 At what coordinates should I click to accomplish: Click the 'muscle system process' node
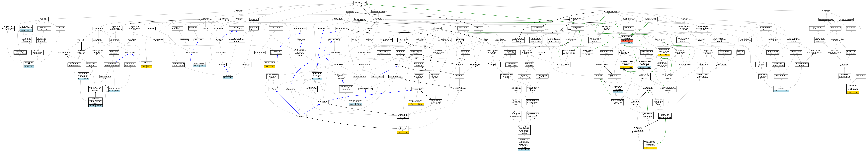tap(81, 40)
